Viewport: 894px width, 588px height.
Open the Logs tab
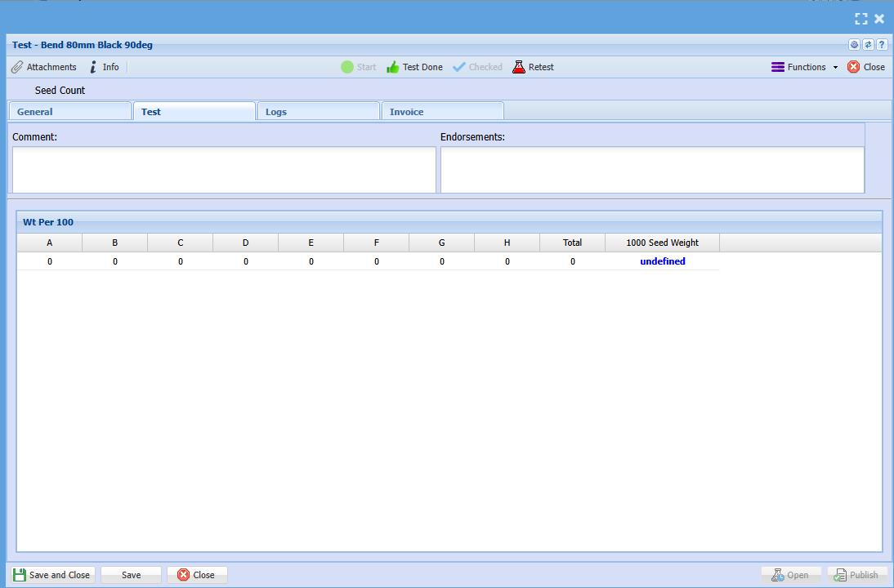(x=318, y=112)
